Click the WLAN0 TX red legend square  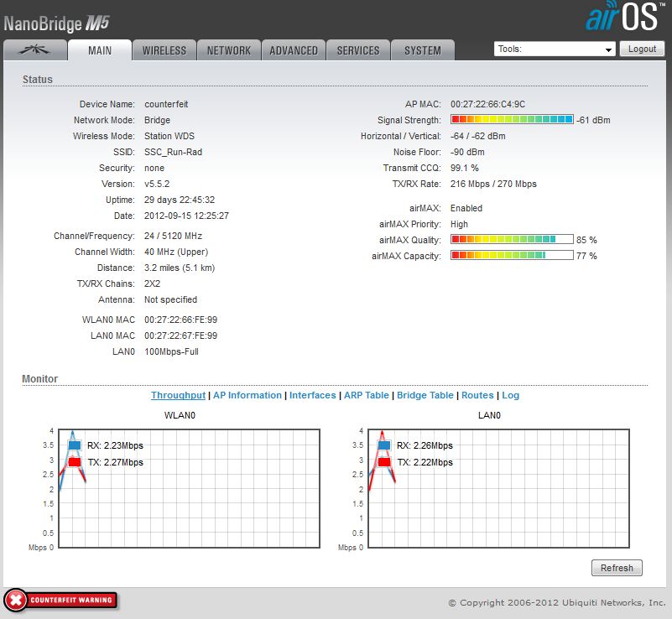click(x=75, y=462)
